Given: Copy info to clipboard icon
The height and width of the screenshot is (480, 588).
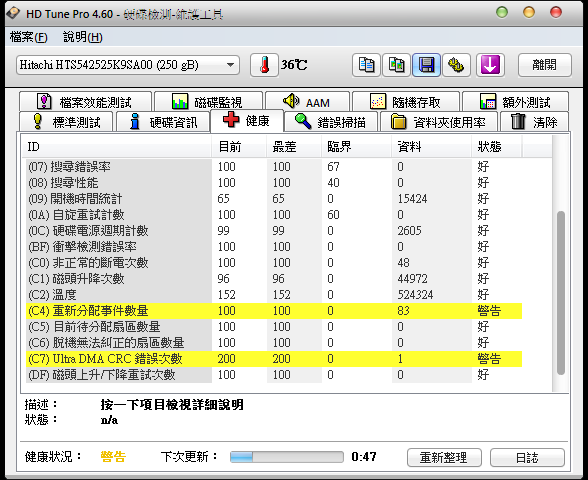Looking at the screenshot, I should pos(366,65).
